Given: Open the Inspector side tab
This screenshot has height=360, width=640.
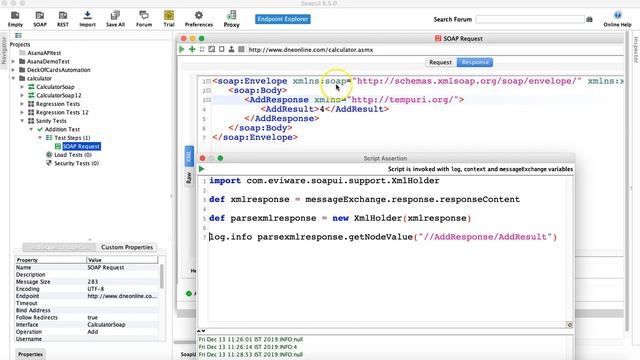Looking at the screenshot, I should tap(636, 50).
